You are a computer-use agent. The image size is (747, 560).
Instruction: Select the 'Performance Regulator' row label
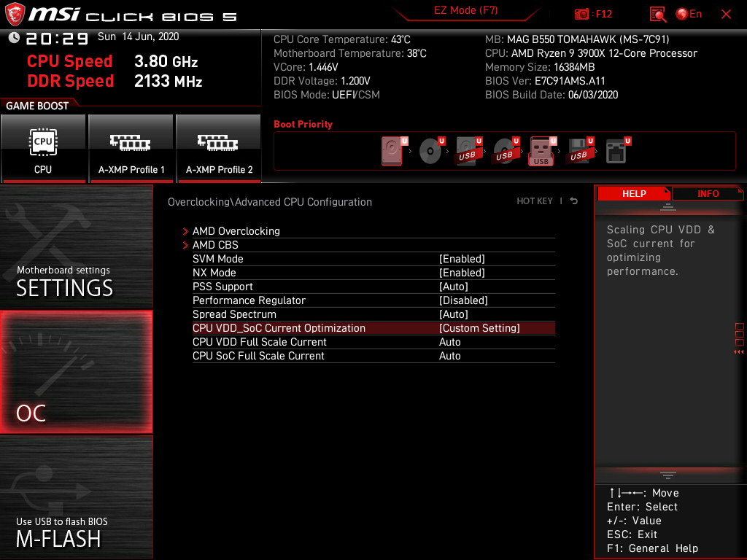click(249, 300)
